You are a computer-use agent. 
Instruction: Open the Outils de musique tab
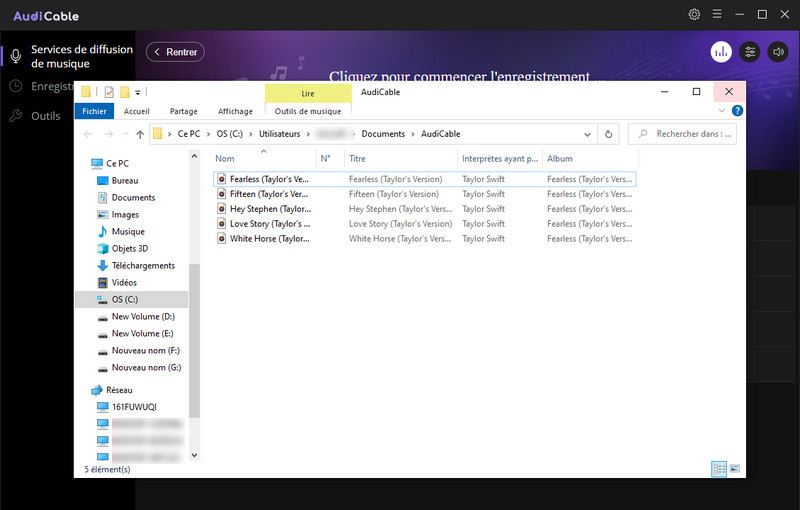click(x=307, y=111)
